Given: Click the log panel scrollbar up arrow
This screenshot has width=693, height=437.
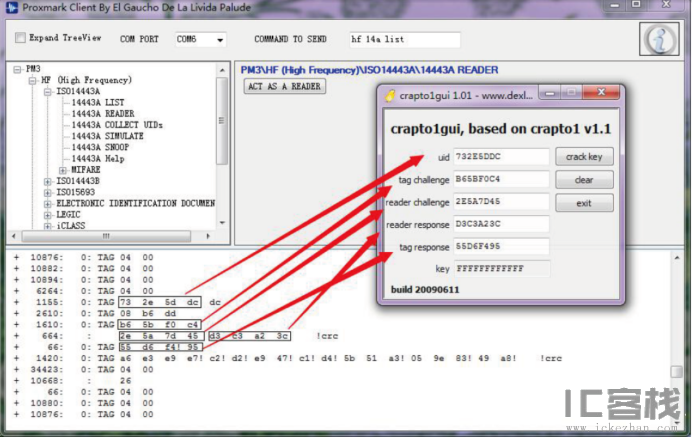Looking at the screenshot, I should (x=677, y=258).
